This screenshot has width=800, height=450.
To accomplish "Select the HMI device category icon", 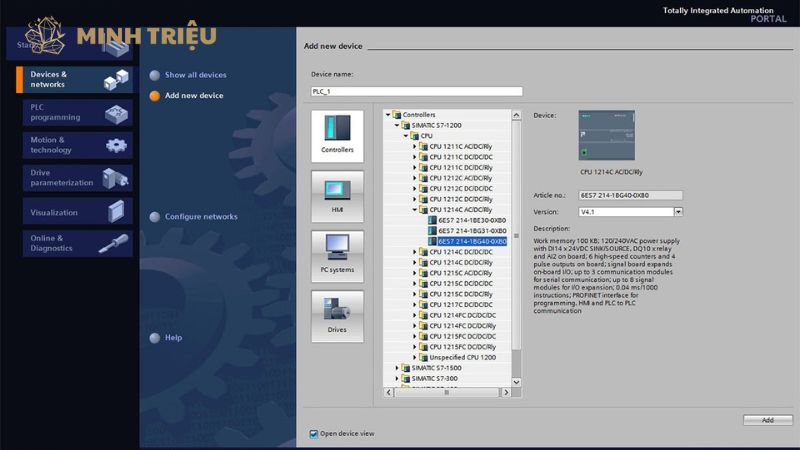I will point(337,194).
